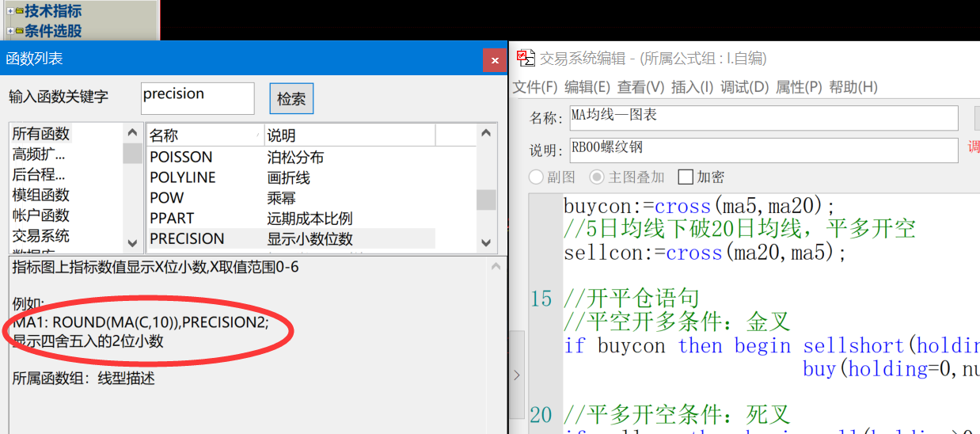Click the 说明 field with RB00螺纹钢

pyautogui.click(x=763, y=150)
